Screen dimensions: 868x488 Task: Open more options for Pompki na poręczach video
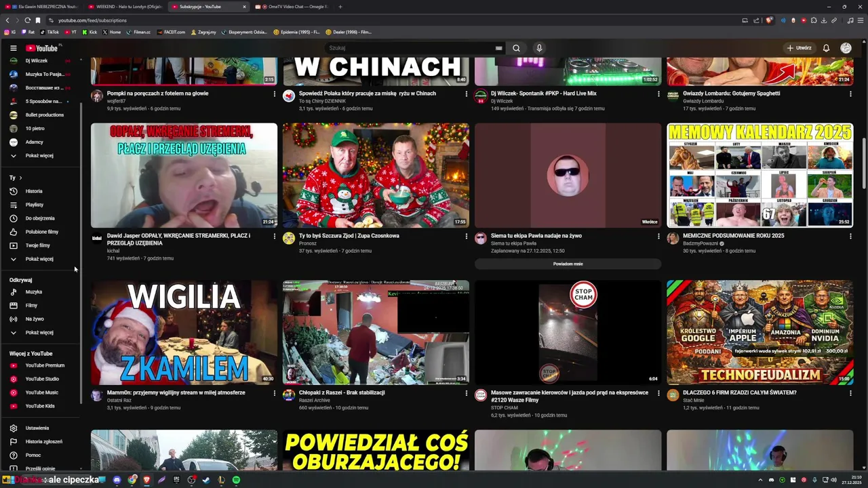click(x=275, y=94)
